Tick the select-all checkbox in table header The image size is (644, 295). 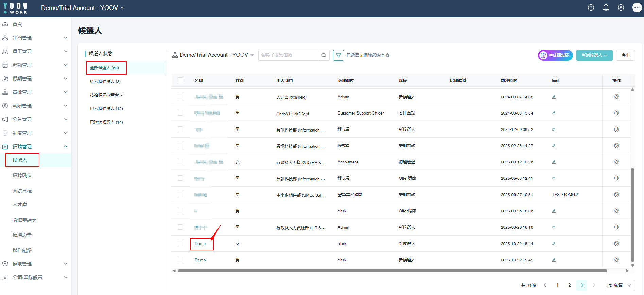[x=180, y=81]
